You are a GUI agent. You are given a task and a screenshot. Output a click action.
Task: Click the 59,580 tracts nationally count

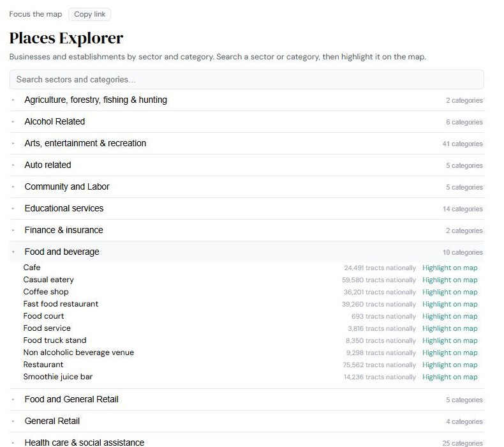(x=379, y=280)
